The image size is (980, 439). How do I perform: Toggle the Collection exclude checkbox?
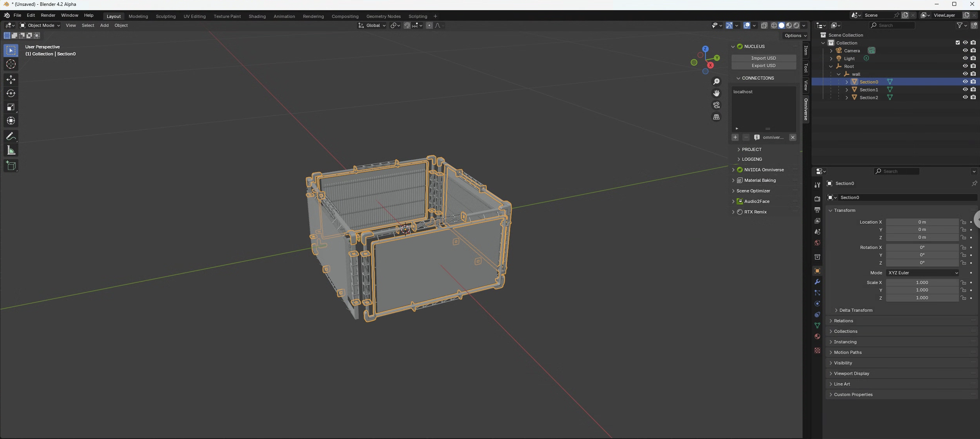coord(957,43)
